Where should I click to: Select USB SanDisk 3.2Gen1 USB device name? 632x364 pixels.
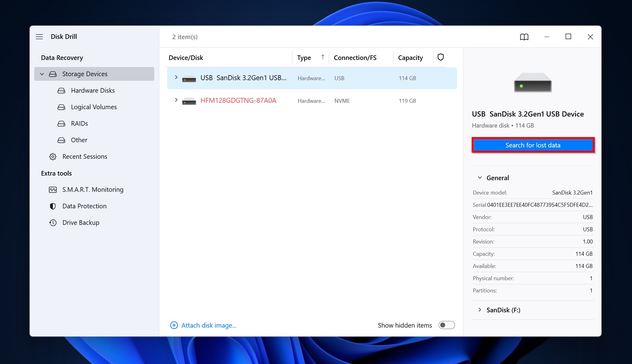tap(243, 78)
